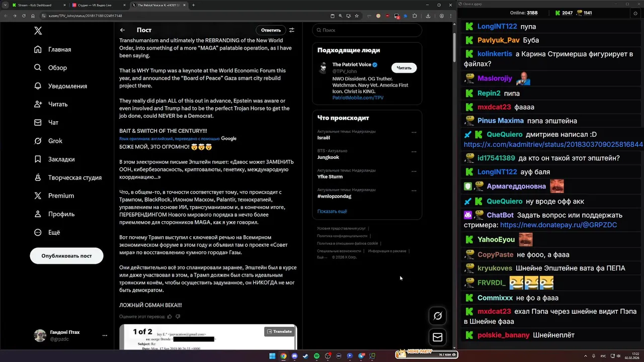
Task: Open Показать ещё trends link
Action: (x=332, y=211)
